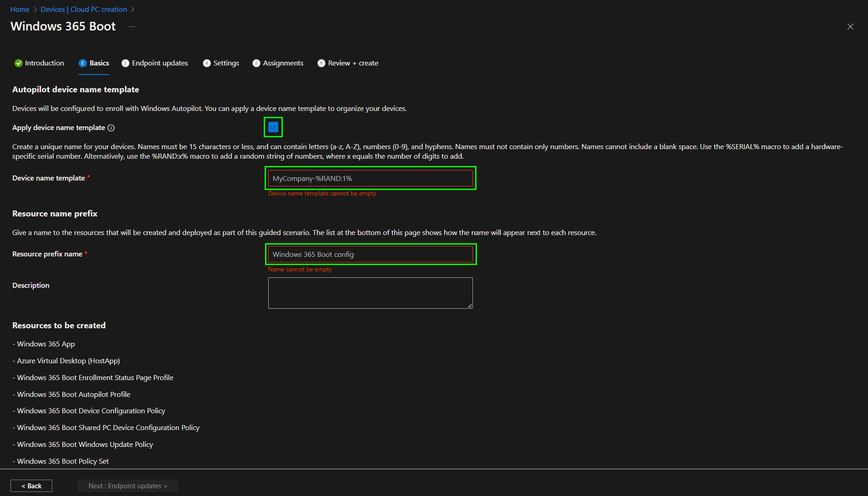Focus the Device name template field
Screen dimensions: 868x496
pyautogui.click(x=371, y=178)
